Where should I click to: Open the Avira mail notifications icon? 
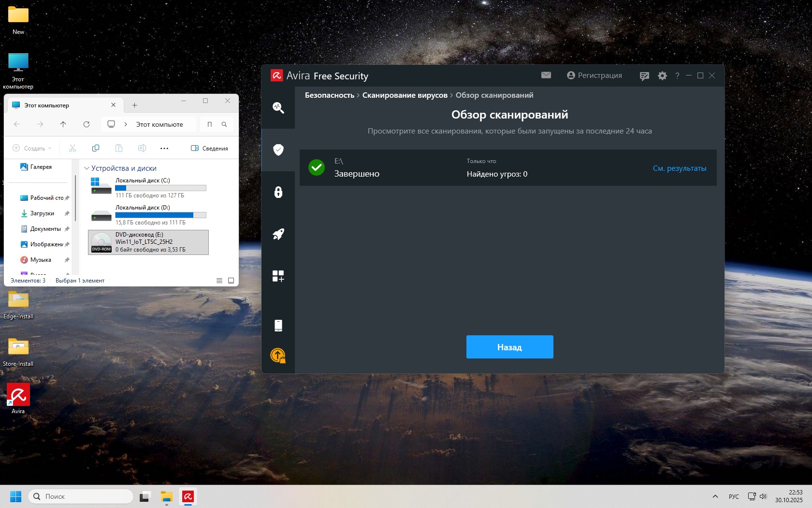click(546, 75)
